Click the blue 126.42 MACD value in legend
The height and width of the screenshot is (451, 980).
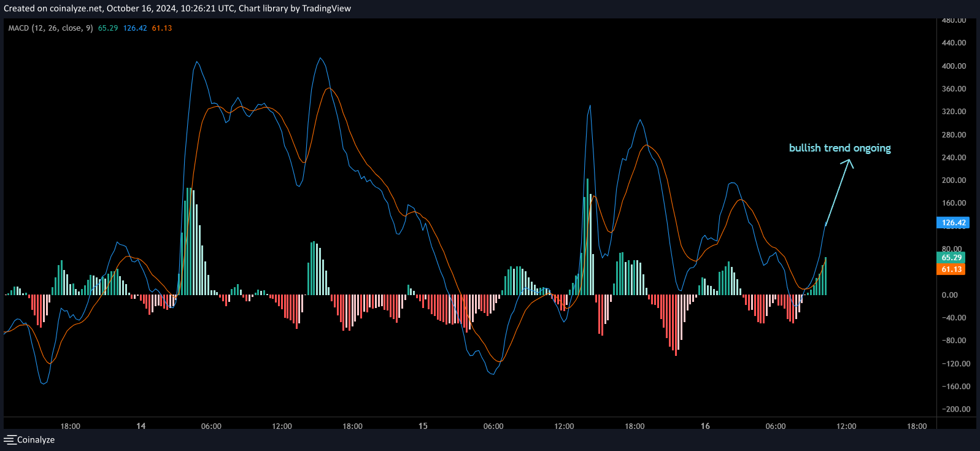pyautogui.click(x=135, y=28)
